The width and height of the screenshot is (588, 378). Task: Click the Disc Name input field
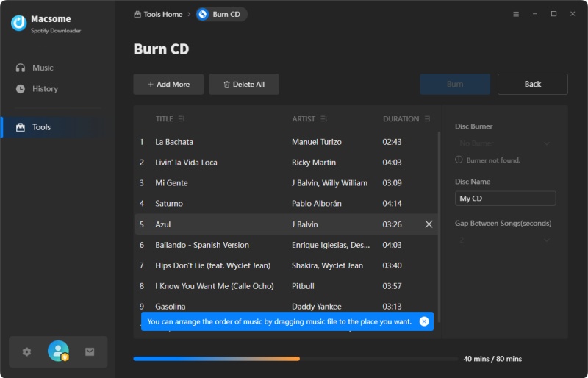point(505,199)
